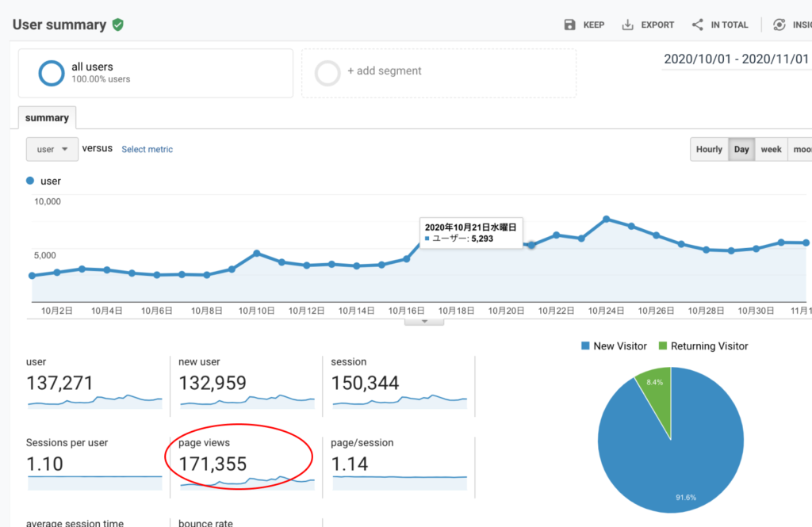Click the EXPORT download icon
812x527 pixels.
point(627,25)
